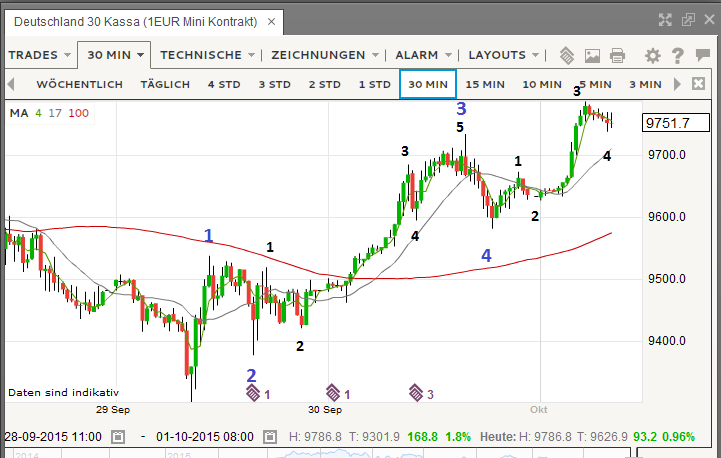Select the 1 STD timeframe
Screen dimensions: 721x458
(374, 84)
